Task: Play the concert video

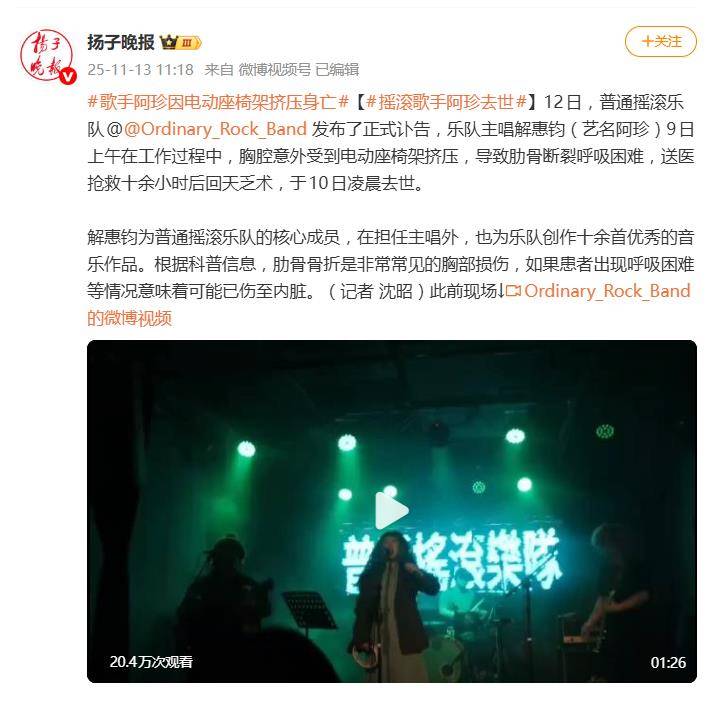Action: pos(391,511)
